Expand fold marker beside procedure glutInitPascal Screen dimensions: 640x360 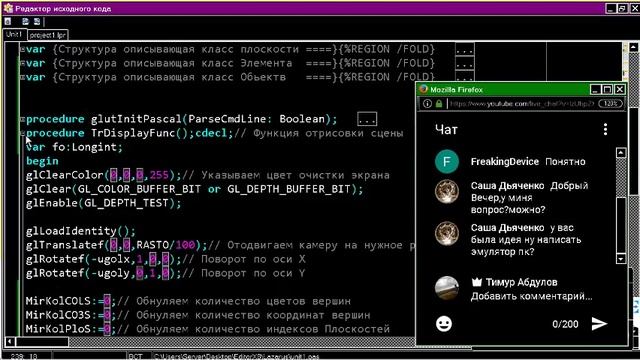pyautogui.click(x=23, y=119)
